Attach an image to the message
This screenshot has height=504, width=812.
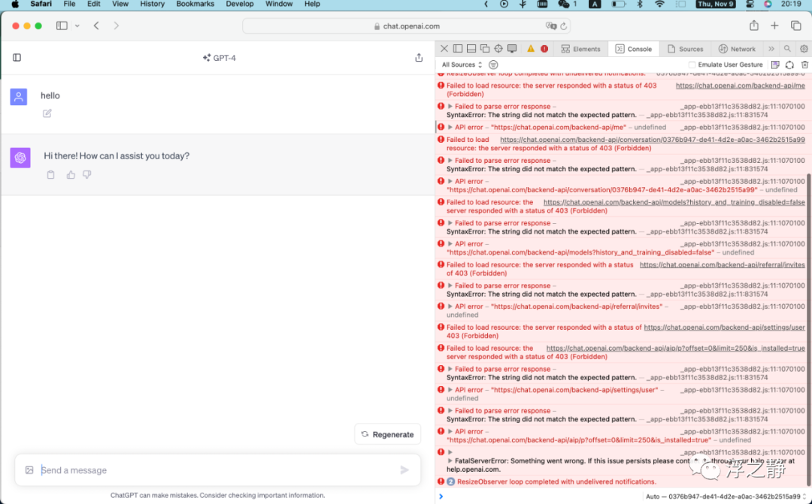click(x=29, y=470)
